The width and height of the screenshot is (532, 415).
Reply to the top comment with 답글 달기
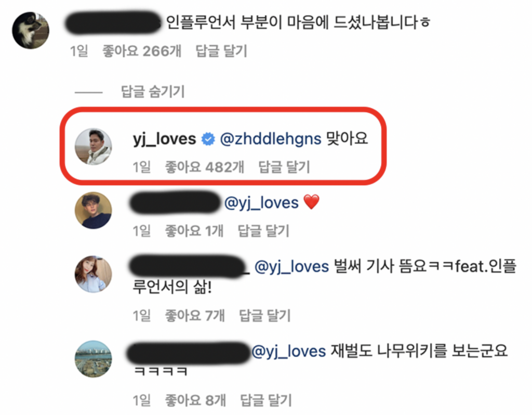221,51
